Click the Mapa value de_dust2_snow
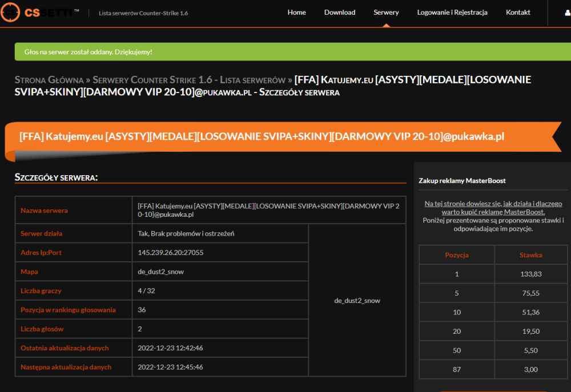Image resolution: width=571 pixels, height=392 pixels. click(160, 272)
